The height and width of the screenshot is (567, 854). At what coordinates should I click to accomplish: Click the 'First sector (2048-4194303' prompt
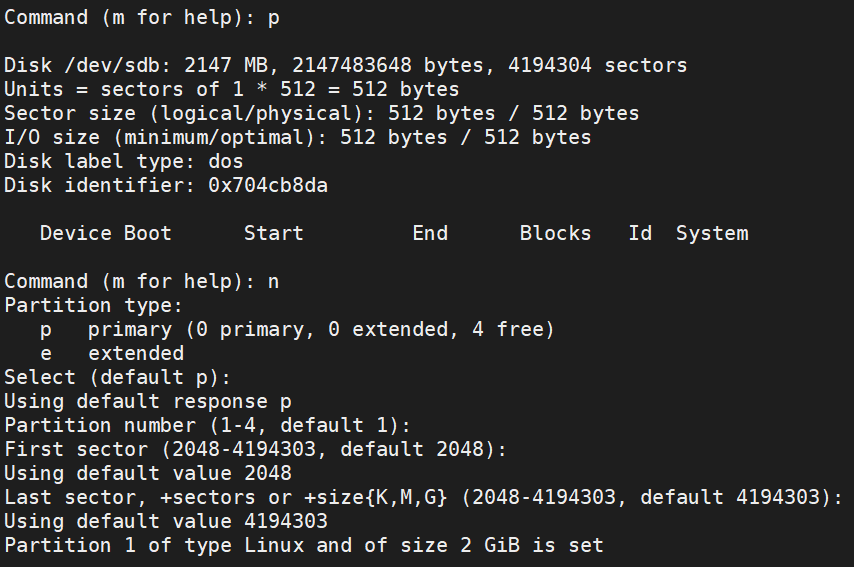click(255, 449)
